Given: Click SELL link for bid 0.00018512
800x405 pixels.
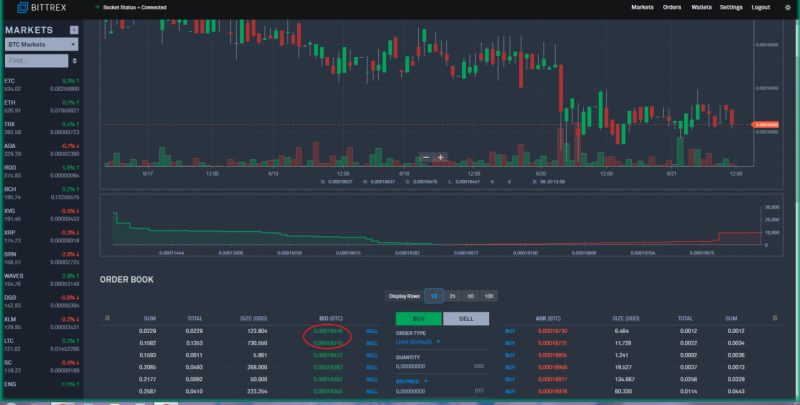Looking at the screenshot, I should (x=372, y=355).
